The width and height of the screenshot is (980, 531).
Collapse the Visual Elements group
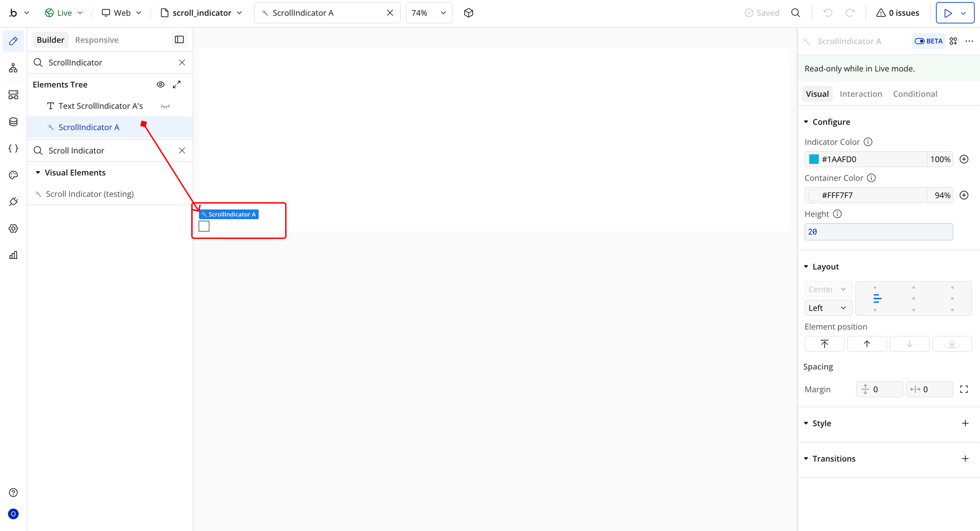point(38,173)
